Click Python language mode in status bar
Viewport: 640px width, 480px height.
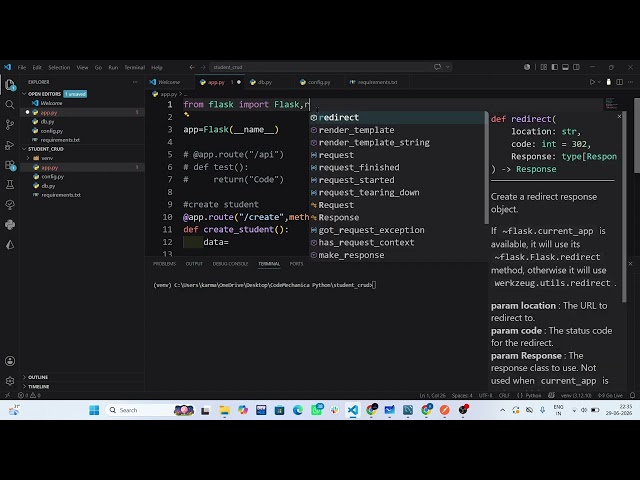[533, 395]
